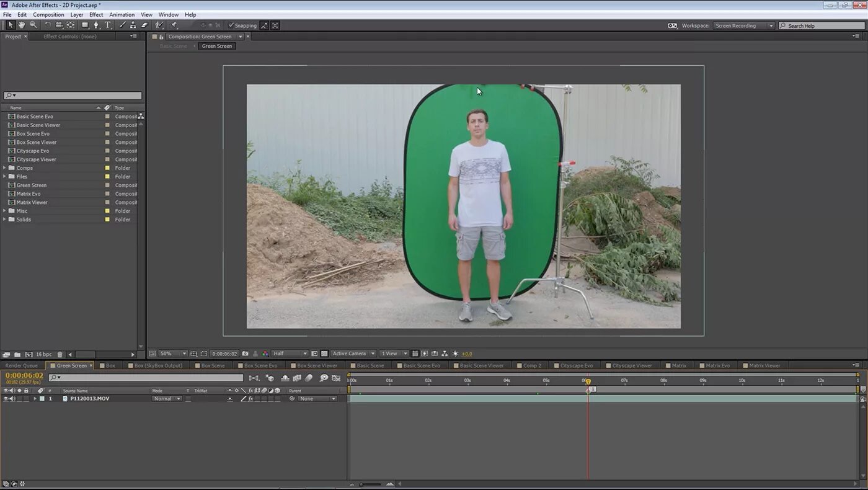Screen dimensions: 868x490
Task: Click the trash delete icon in Project panel
Action: (60, 355)
